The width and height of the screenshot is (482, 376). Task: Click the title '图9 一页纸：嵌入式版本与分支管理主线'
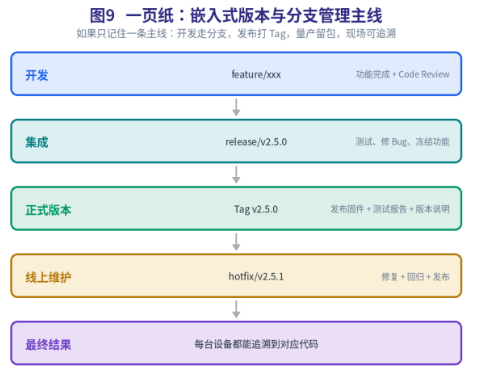pyautogui.click(x=236, y=15)
